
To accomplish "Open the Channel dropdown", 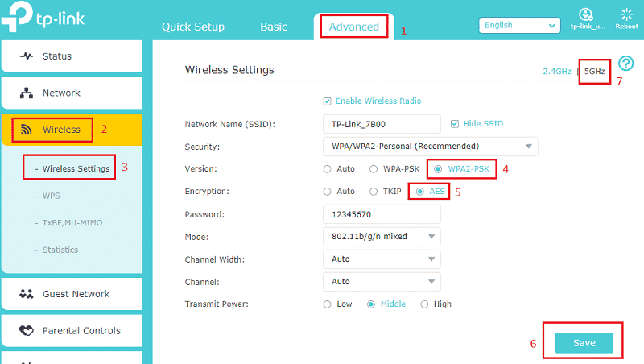I will point(382,282).
